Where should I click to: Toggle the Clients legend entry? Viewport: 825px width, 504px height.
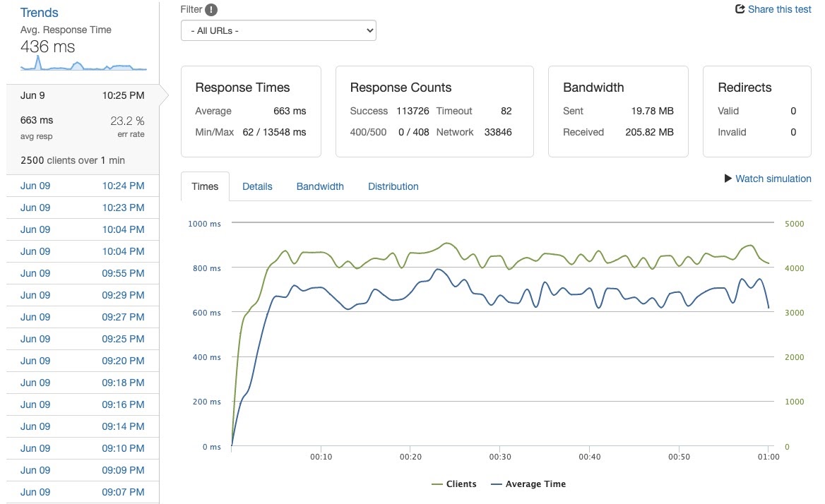[x=454, y=484]
